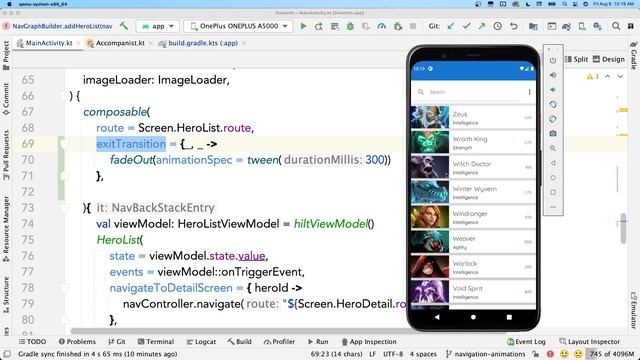Toggle the Structure side panel
Viewport: 640px width, 360px height.
(6, 295)
